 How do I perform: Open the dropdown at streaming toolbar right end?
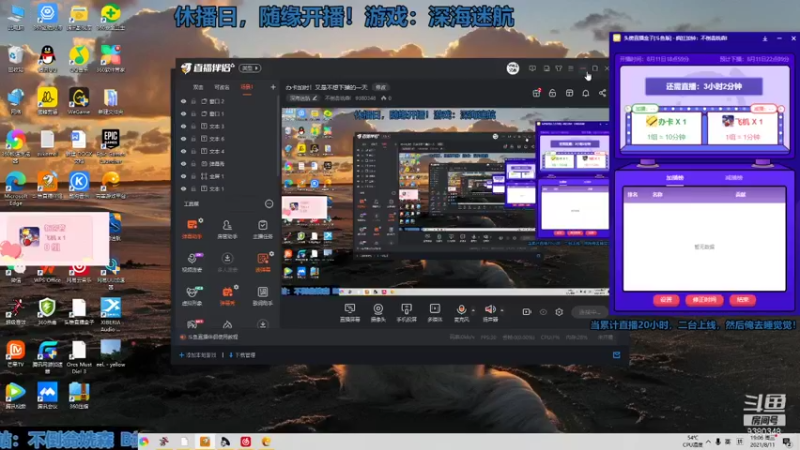click(x=590, y=312)
